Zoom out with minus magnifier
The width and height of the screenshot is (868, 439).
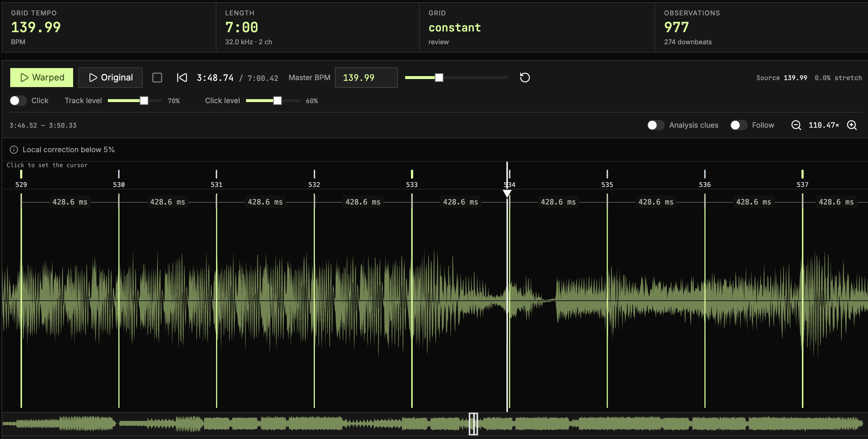click(x=796, y=125)
